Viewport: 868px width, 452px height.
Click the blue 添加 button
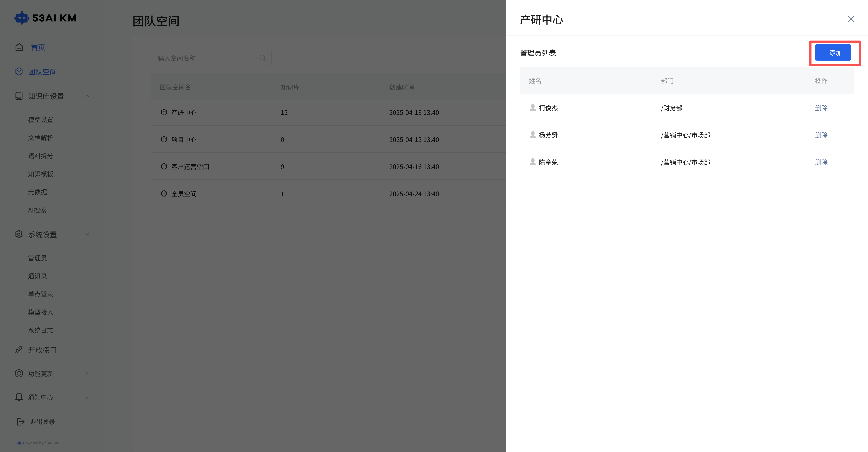click(833, 53)
